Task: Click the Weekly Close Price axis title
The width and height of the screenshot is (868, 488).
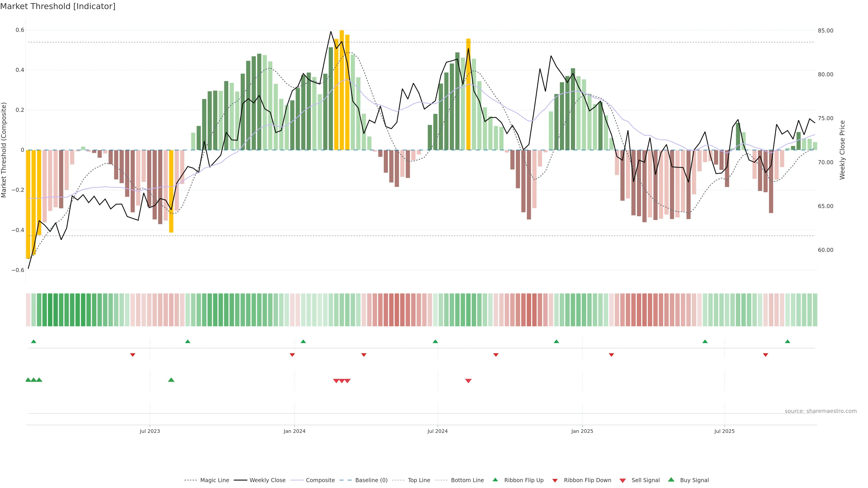Action: tap(842, 150)
